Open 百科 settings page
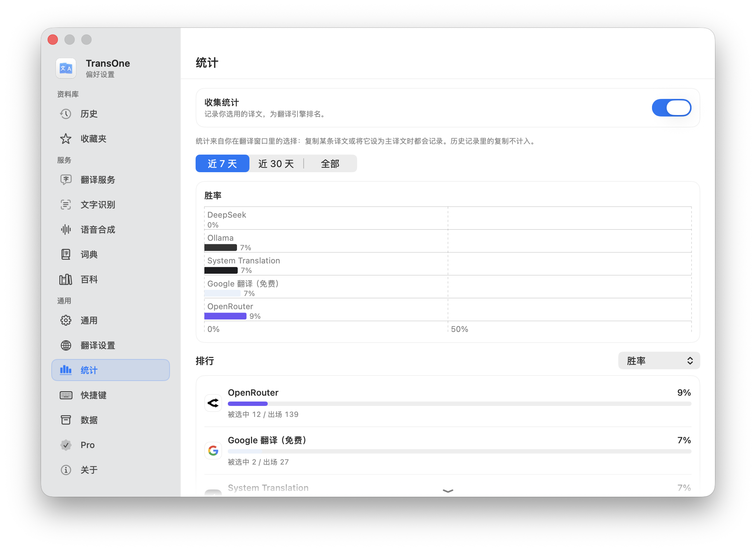This screenshot has height=551, width=756. point(111,280)
